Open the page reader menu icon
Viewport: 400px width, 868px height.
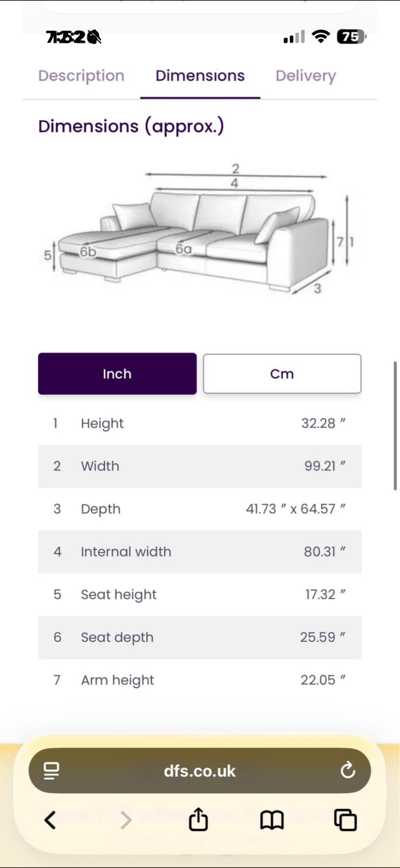click(x=52, y=771)
